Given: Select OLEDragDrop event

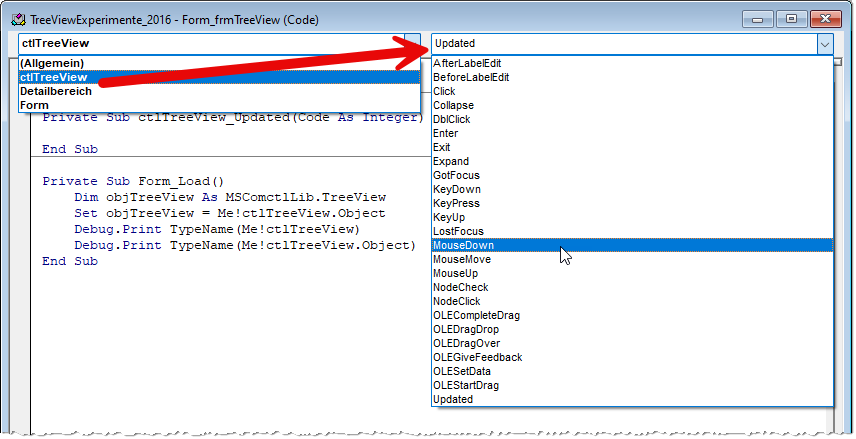Looking at the screenshot, I should (632, 330).
